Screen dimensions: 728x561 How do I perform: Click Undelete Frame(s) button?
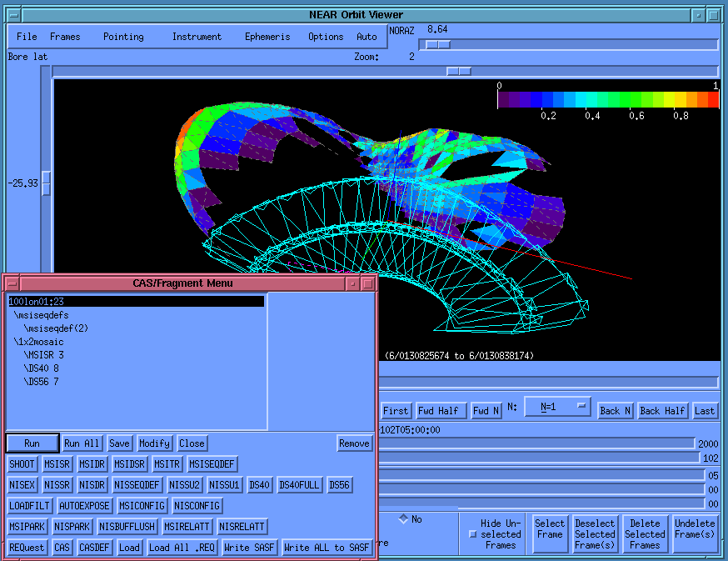tap(695, 533)
